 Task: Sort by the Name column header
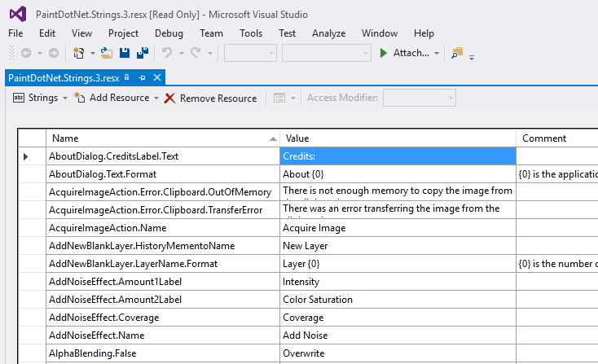tap(163, 138)
